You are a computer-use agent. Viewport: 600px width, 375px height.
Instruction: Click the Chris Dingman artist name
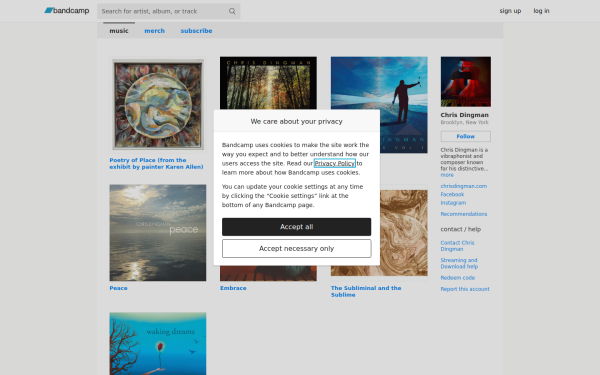point(465,115)
